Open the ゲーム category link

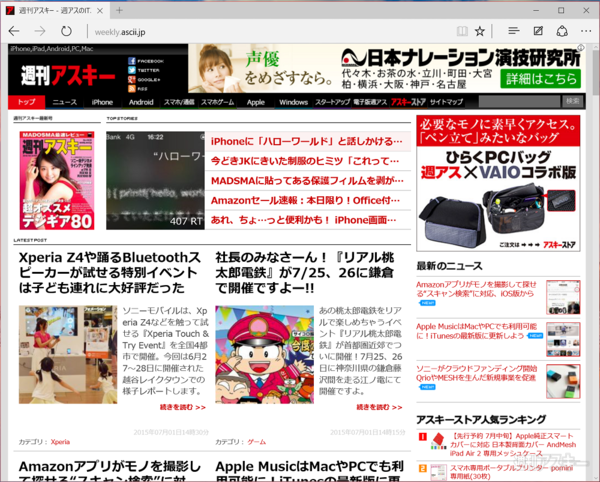click(x=256, y=442)
